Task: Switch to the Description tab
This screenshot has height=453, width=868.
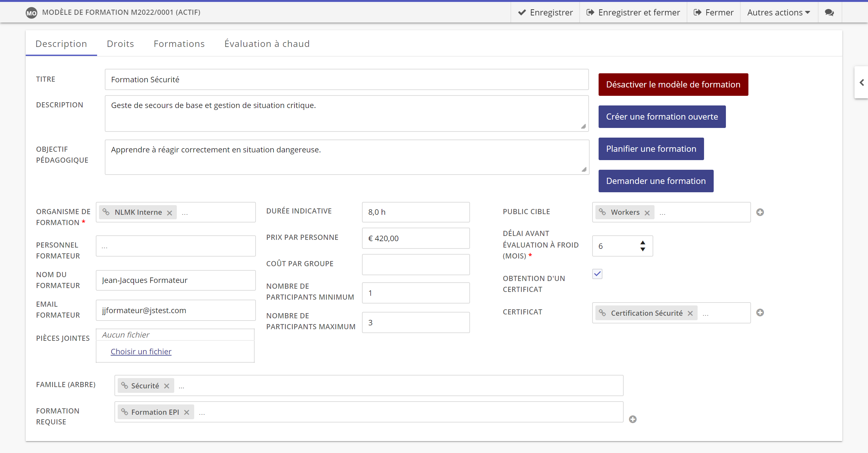Action: (61, 44)
